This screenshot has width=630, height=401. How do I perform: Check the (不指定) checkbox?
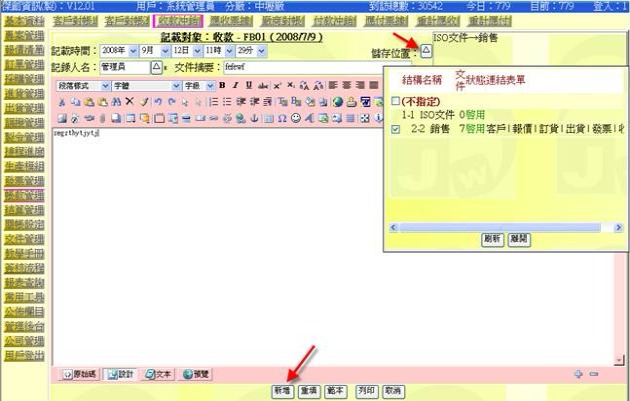coord(396,102)
